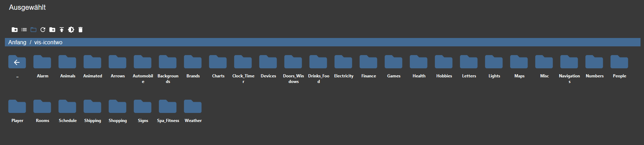Viewport: 644px width, 145px height.
Task: Open the Maps folder
Action: click(x=519, y=62)
